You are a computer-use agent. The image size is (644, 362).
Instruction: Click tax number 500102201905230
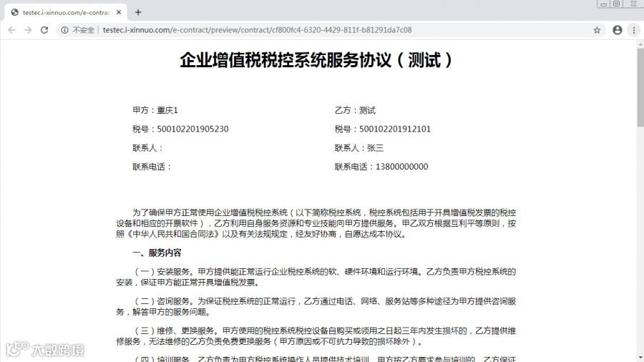pos(192,129)
